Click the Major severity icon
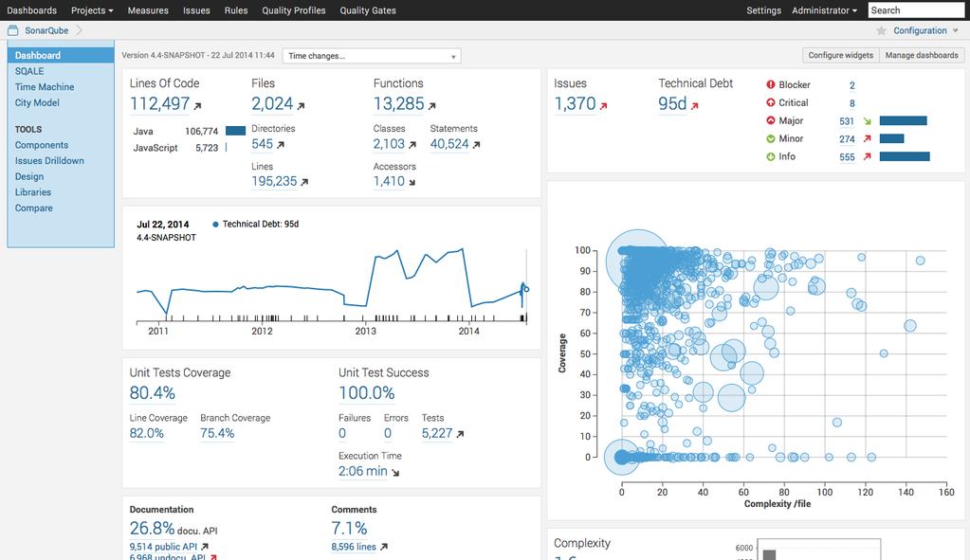 [770, 120]
